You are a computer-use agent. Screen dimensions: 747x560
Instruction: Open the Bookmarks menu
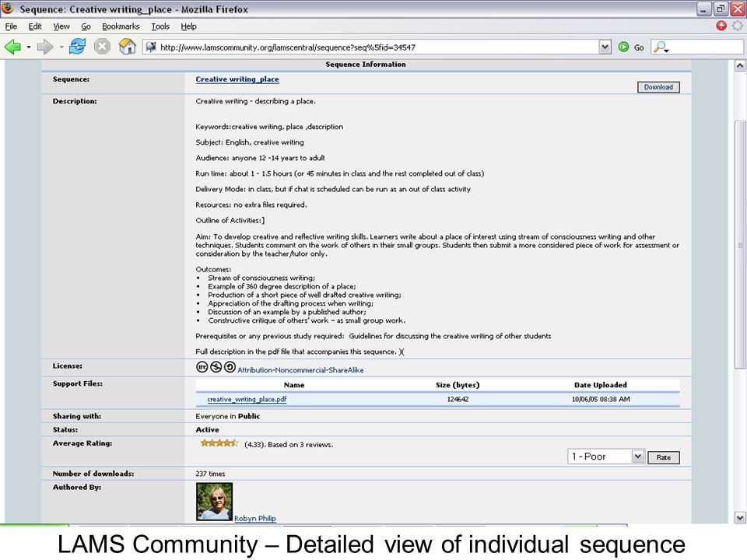click(121, 26)
